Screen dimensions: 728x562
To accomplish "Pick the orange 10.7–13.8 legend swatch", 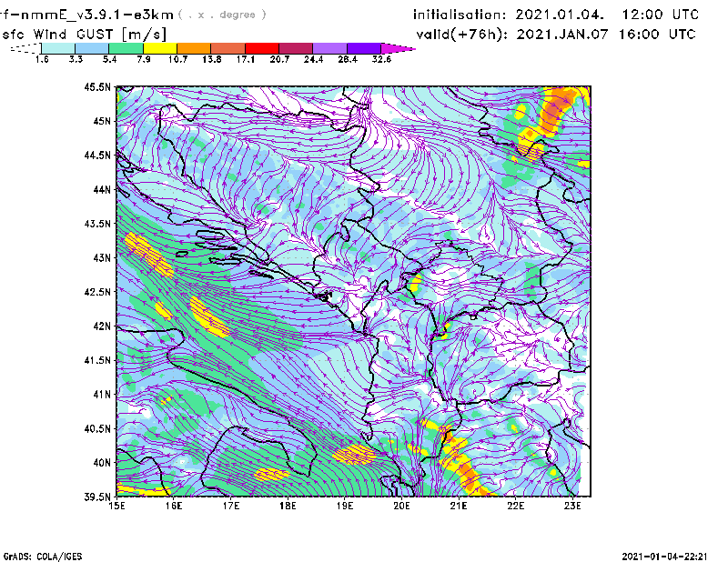I will coord(194,48).
